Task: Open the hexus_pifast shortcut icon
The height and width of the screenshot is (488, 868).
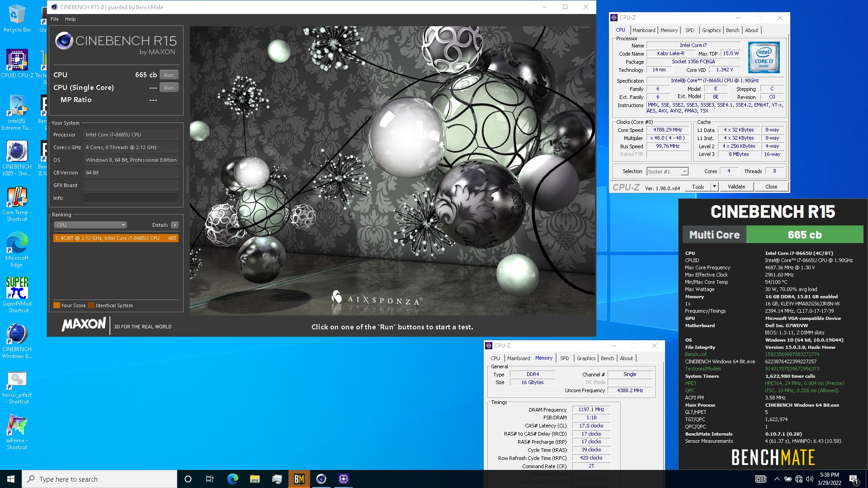Action: pyautogui.click(x=17, y=387)
